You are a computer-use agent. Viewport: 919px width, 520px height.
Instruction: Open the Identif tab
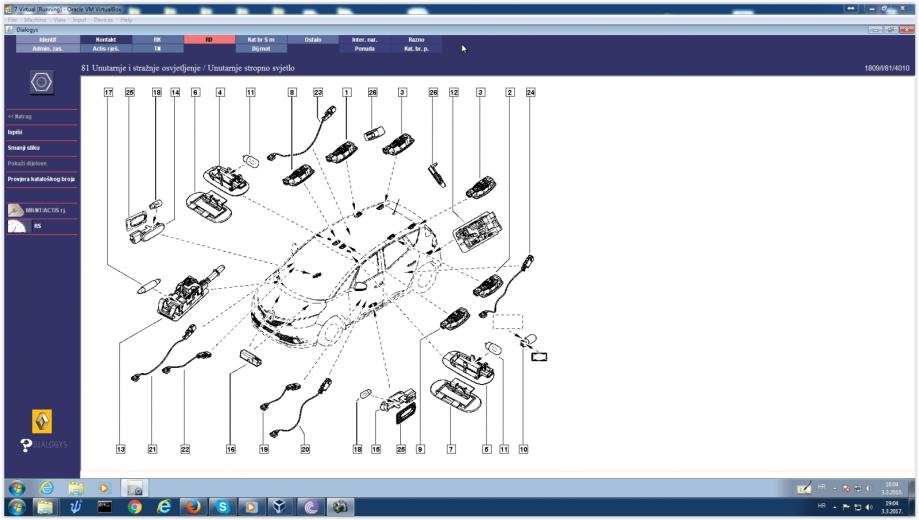tap(47, 39)
